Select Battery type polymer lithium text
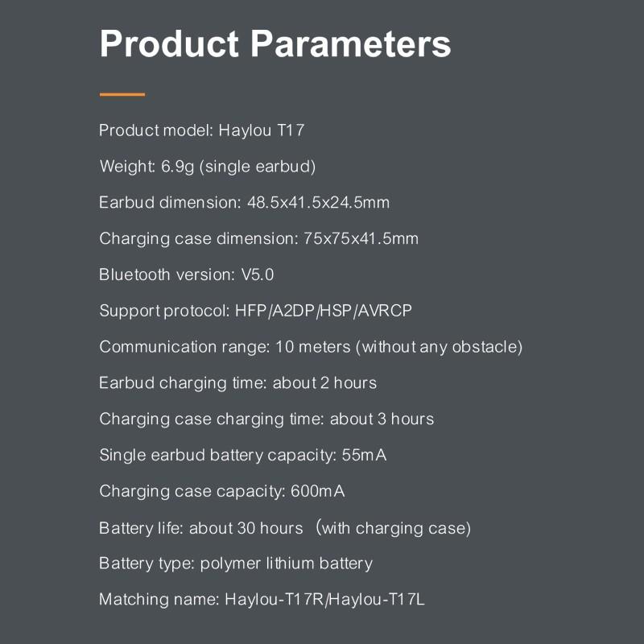Screen dimensions: 644x644 236,563
